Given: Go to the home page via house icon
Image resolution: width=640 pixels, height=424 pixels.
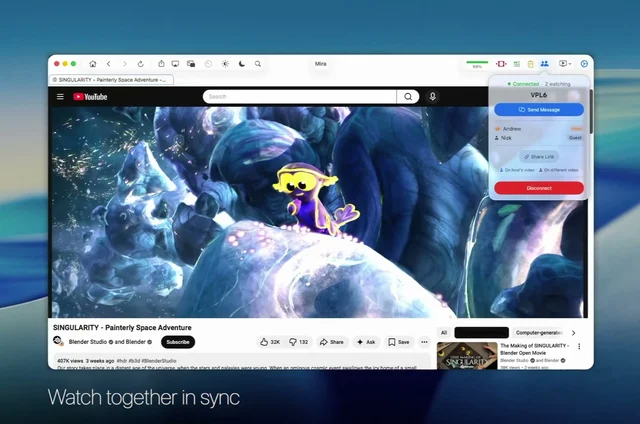Looking at the screenshot, I should 93,64.
